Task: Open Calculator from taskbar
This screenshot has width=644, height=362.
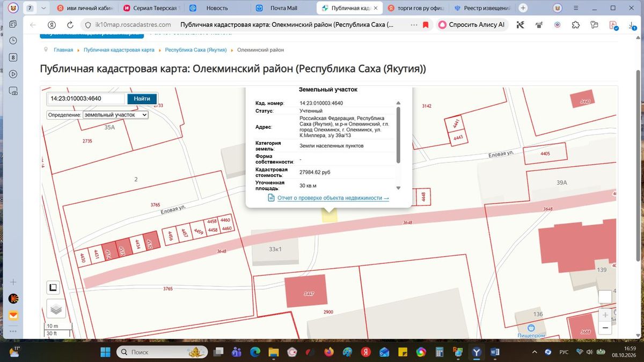Action: click(x=440, y=352)
